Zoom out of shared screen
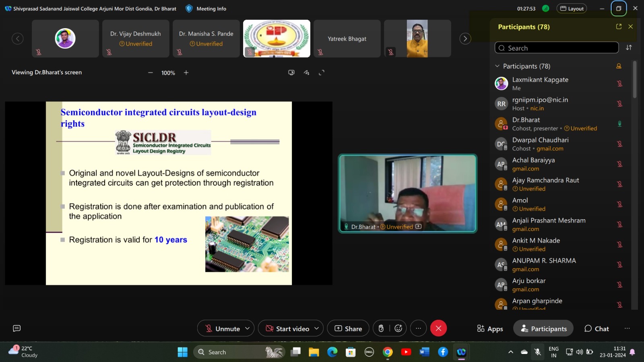The image size is (644, 362). pyautogui.click(x=151, y=73)
